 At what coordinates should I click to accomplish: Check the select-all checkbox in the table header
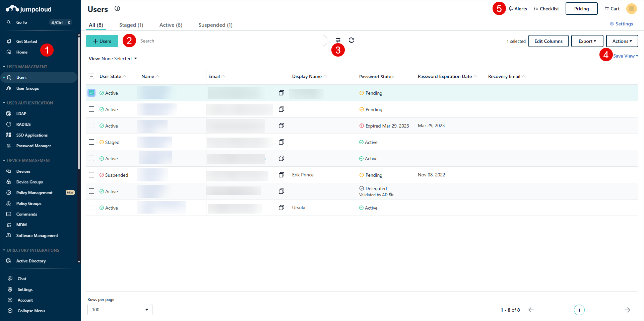91,76
